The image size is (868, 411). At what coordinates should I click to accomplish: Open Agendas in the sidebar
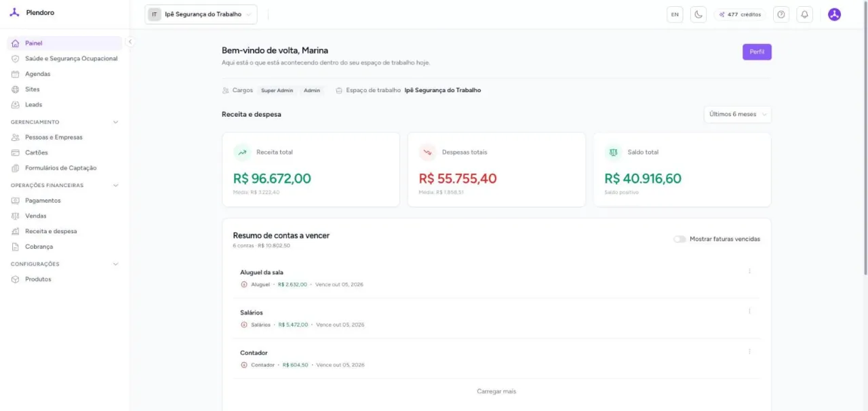(64, 74)
